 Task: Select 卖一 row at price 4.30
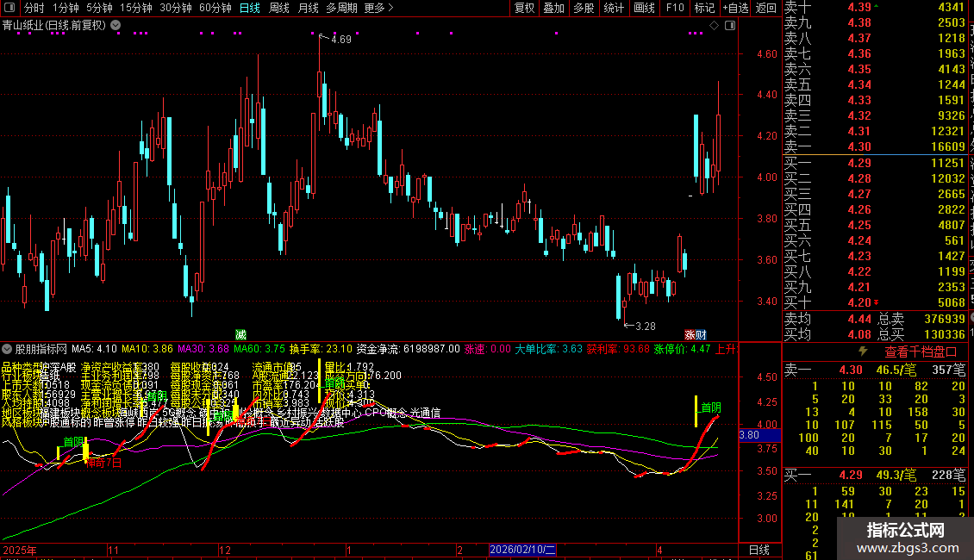pos(875,146)
